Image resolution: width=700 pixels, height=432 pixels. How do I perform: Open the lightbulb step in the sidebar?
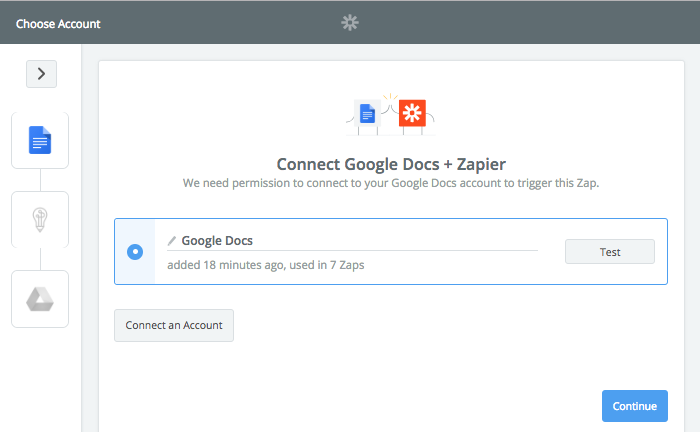pos(40,220)
